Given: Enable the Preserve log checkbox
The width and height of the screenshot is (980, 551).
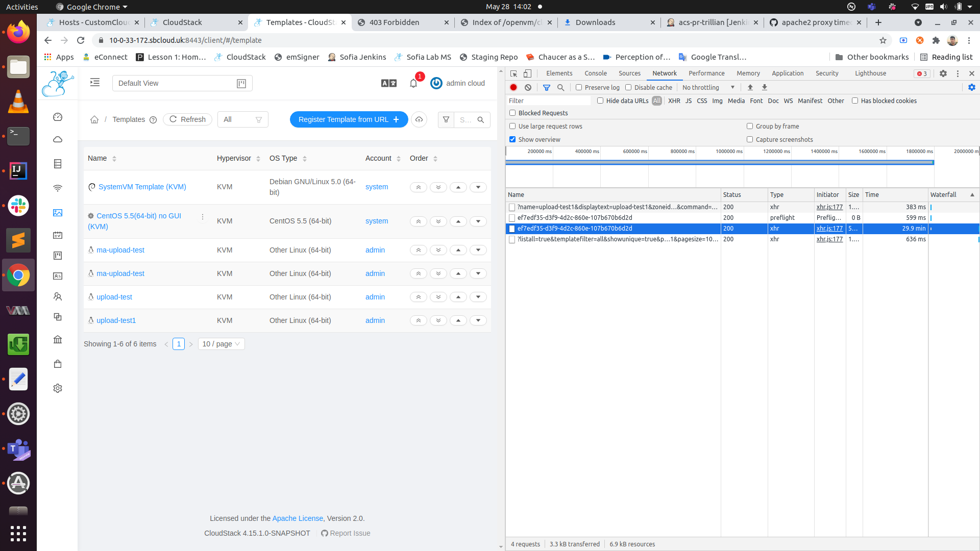Looking at the screenshot, I should click(x=579, y=88).
